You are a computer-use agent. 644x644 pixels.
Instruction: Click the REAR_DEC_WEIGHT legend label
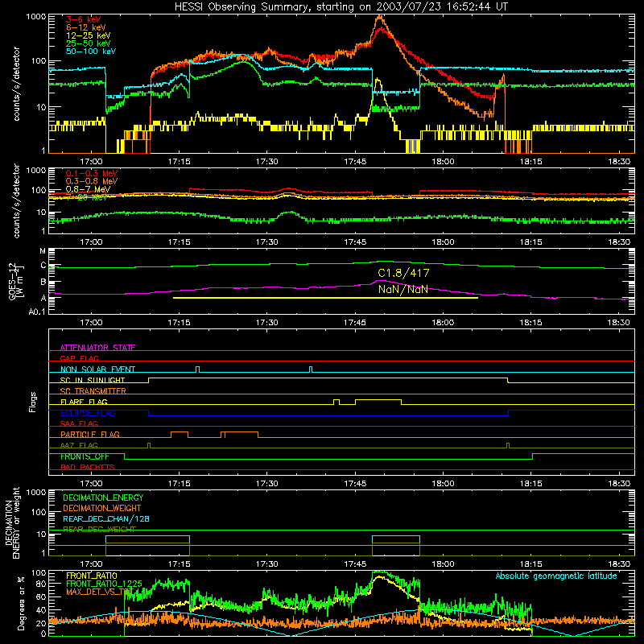[99, 529]
